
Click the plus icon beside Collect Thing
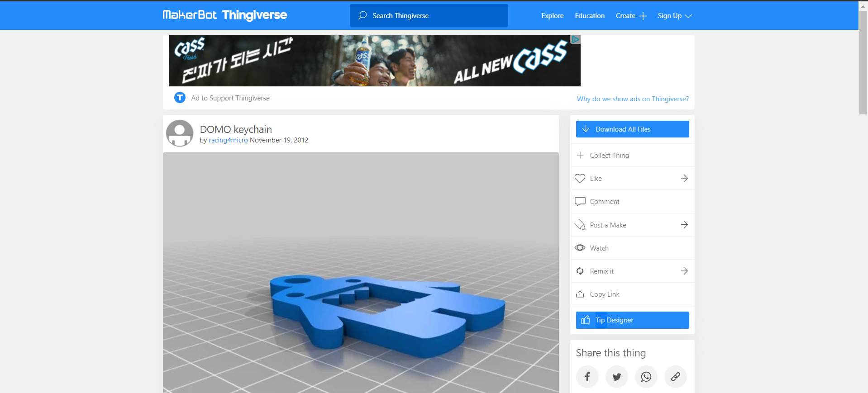[x=580, y=155]
